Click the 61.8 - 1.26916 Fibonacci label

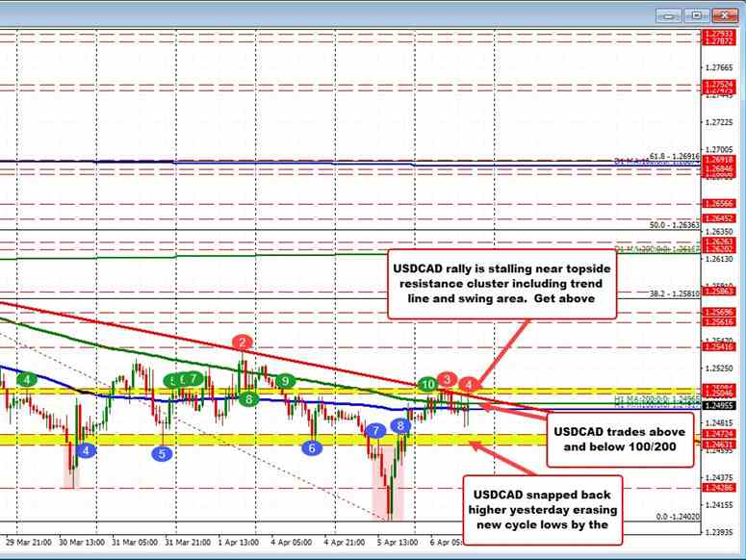click(x=674, y=156)
